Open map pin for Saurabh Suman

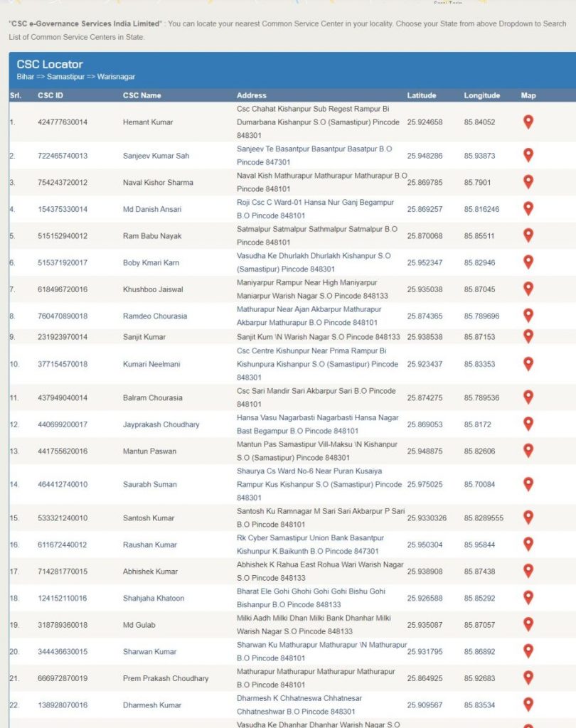(528, 484)
